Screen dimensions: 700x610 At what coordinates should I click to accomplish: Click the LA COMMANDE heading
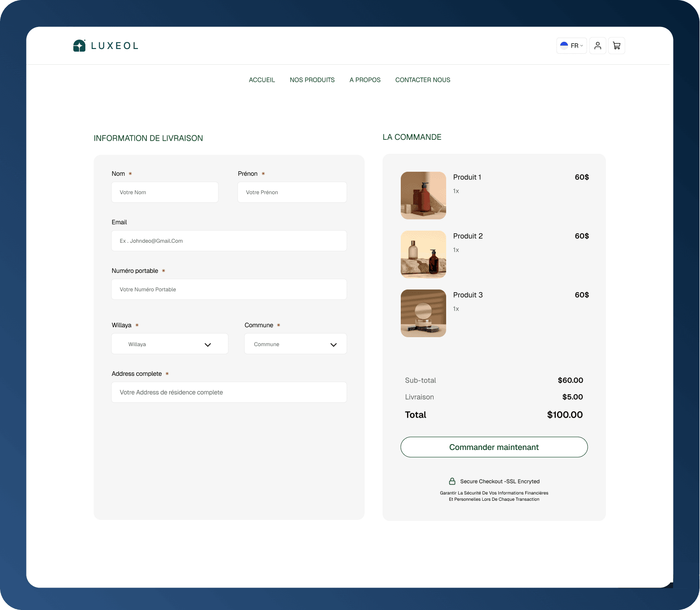pos(412,137)
